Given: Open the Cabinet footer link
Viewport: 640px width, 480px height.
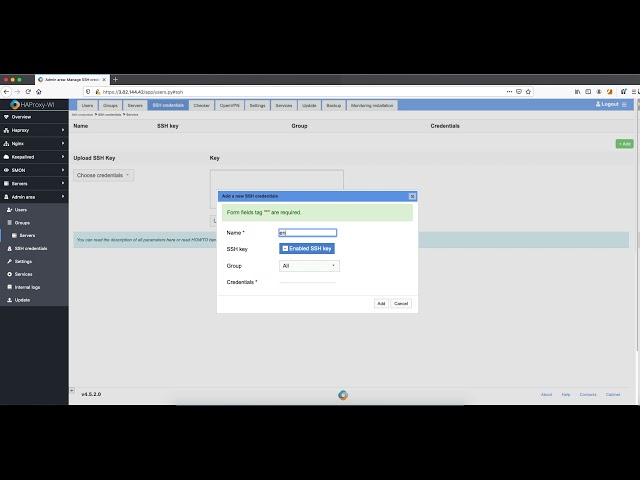Looking at the screenshot, I should [x=613, y=395].
